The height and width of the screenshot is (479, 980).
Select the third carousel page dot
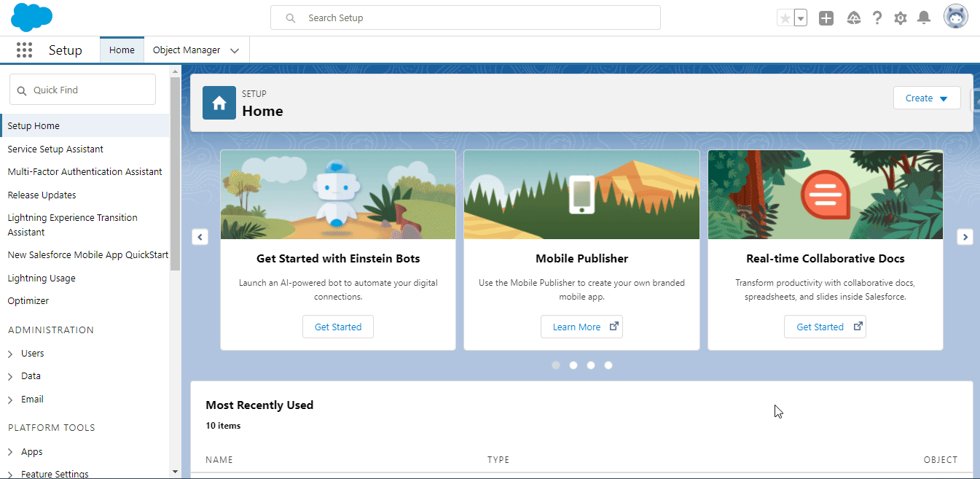pyautogui.click(x=591, y=365)
